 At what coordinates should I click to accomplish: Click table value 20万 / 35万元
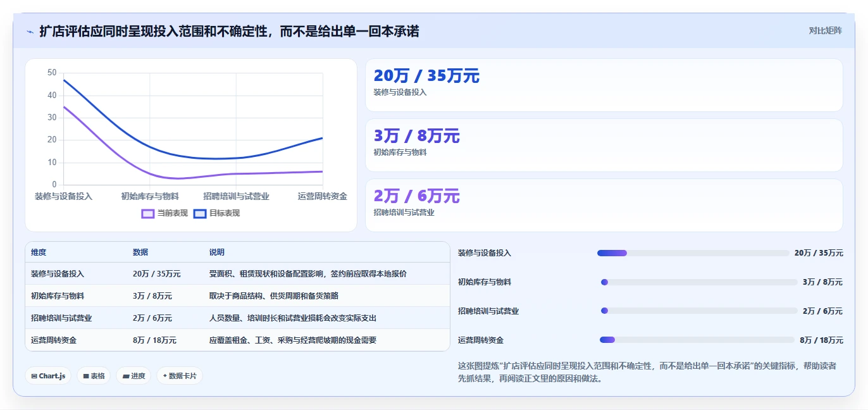157,274
